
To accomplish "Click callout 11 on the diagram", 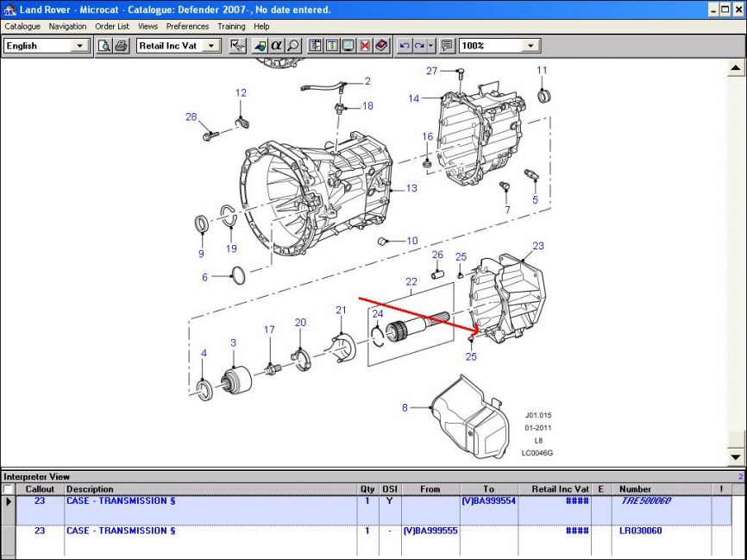I will (x=543, y=71).
